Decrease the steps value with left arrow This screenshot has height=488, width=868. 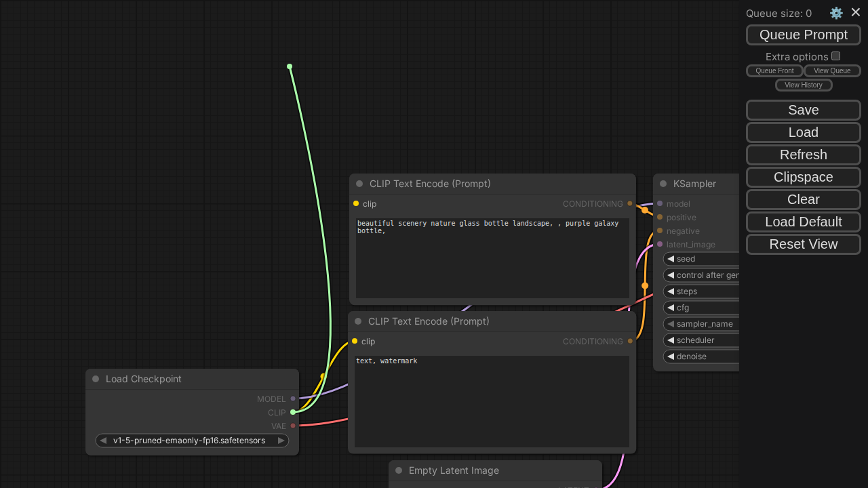[670, 291]
